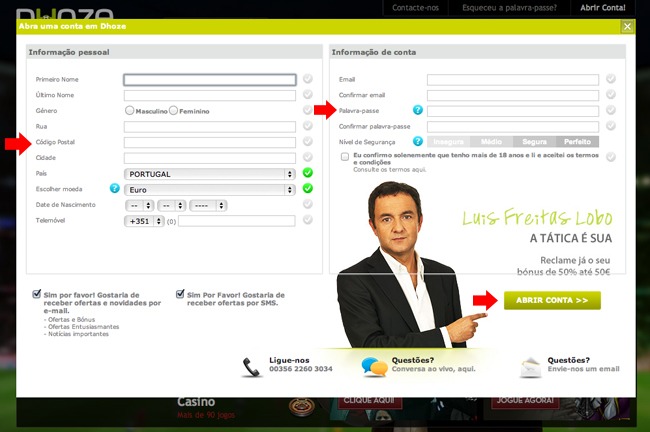Open Consulte os termos aqui link
The image size is (650, 432).
390,170
